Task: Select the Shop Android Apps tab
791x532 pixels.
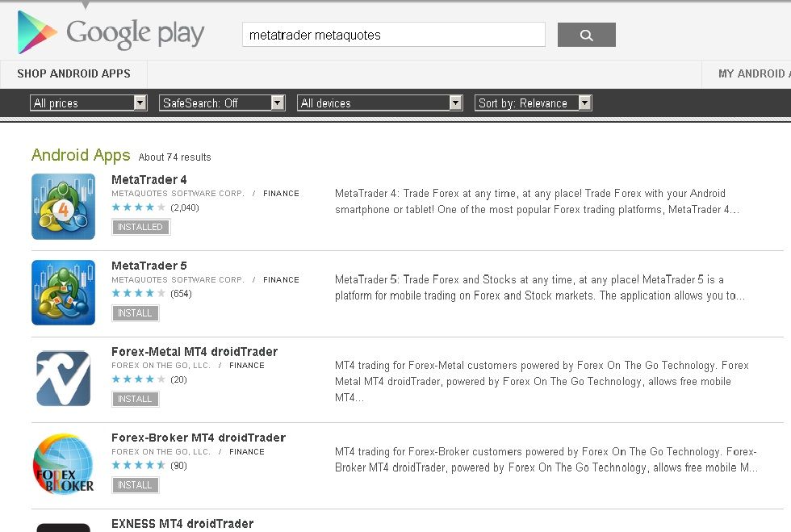Action: pyautogui.click(x=73, y=73)
